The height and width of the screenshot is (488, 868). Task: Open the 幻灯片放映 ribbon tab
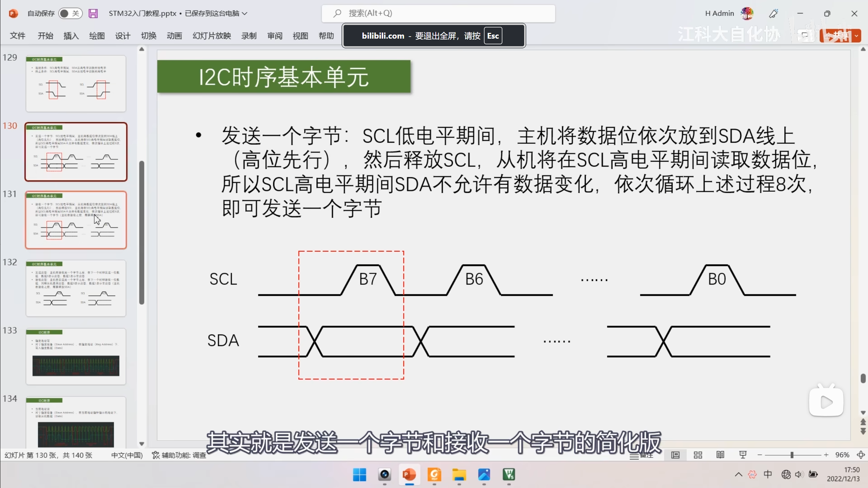tap(212, 36)
